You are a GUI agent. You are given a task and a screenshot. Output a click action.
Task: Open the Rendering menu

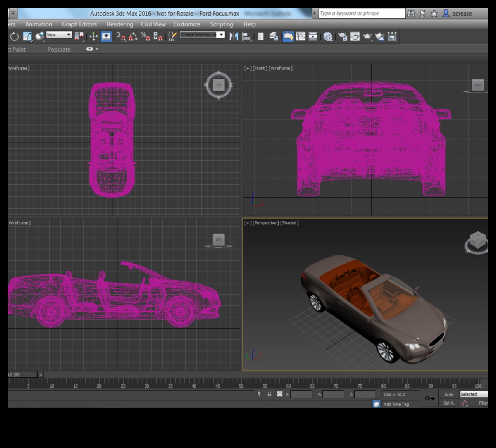(120, 24)
